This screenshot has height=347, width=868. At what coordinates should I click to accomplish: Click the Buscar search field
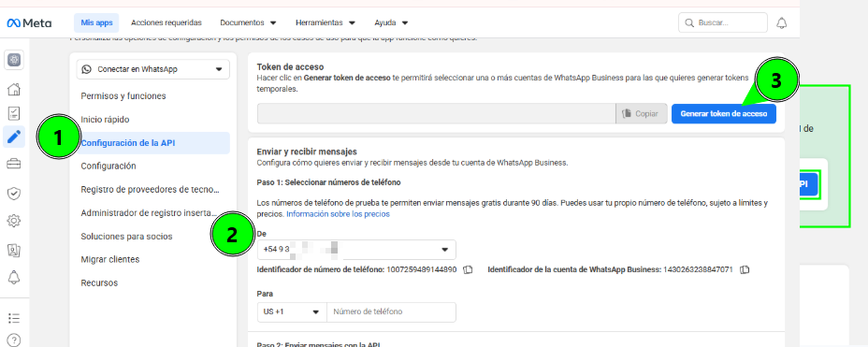(723, 22)
